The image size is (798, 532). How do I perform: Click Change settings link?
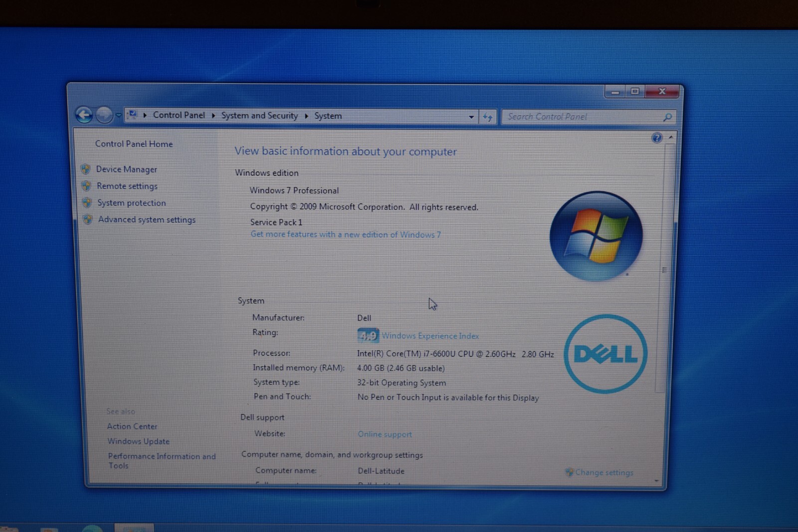pyautogui.click(x=604, y=473)
